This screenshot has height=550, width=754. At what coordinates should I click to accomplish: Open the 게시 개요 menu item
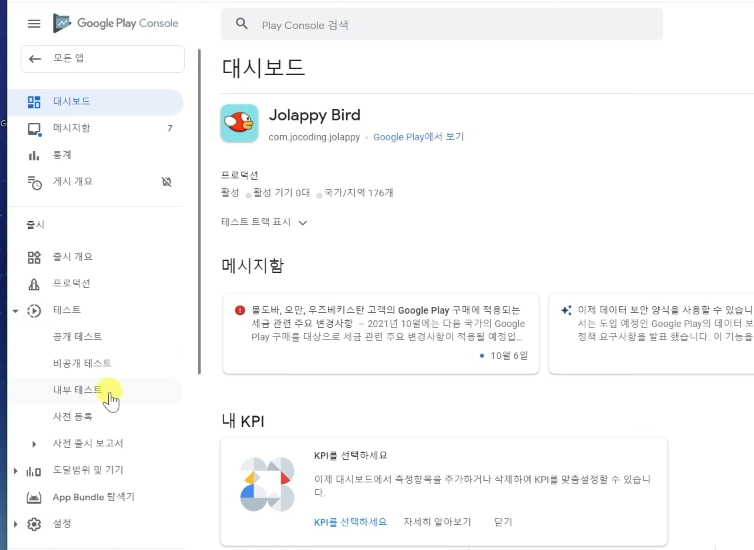click(95, 182)
